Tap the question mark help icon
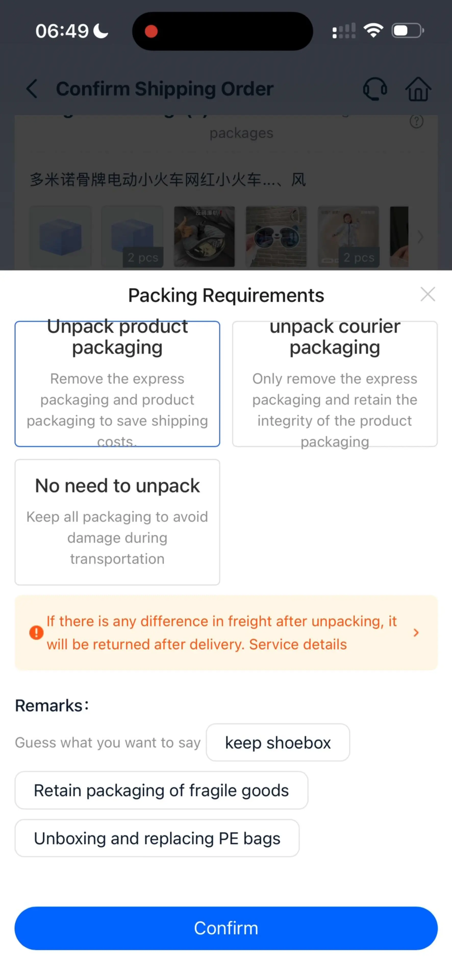452x980 pixels. tap(416, 122)
